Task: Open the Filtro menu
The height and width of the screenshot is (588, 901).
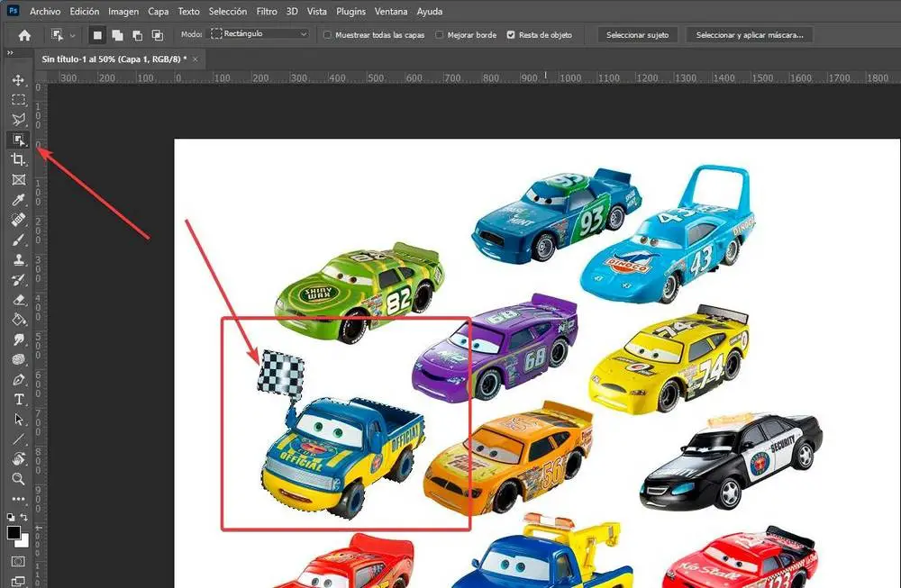Action: tap(267, 12)
